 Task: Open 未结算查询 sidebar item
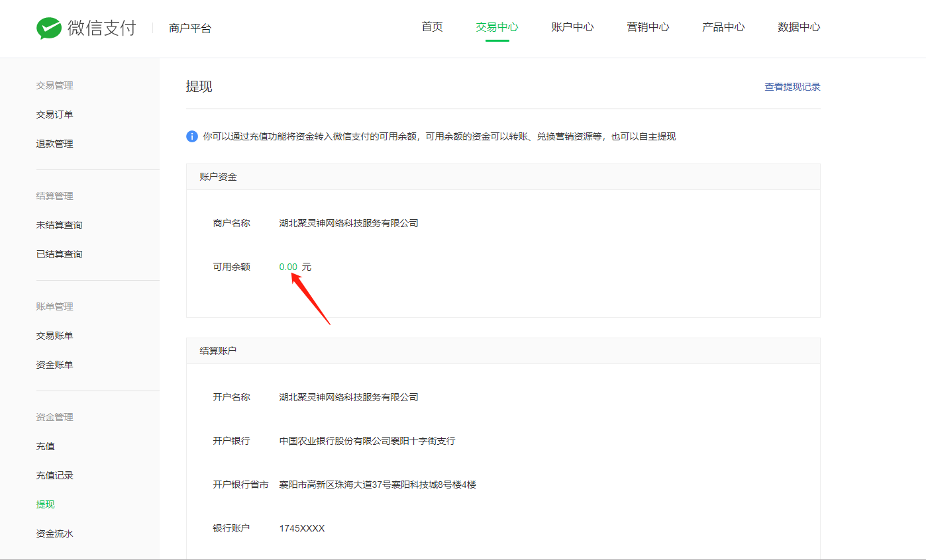[x=59, y=225]
